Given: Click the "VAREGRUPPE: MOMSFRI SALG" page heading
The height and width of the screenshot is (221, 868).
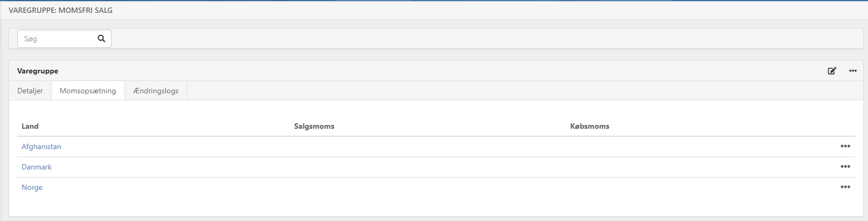Looking at the screenshot, I should pyautogui.click(x=61, y=10).
